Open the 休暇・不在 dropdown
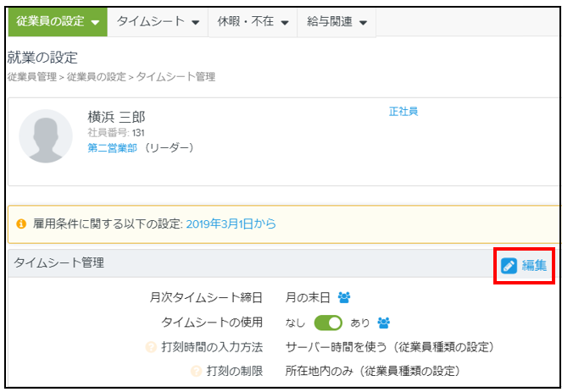Viewport: 562px width, 392px height. coord(253,22)
